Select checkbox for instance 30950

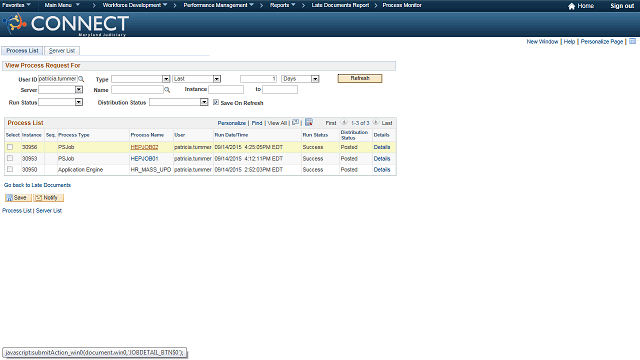click(x=10, y=169)
